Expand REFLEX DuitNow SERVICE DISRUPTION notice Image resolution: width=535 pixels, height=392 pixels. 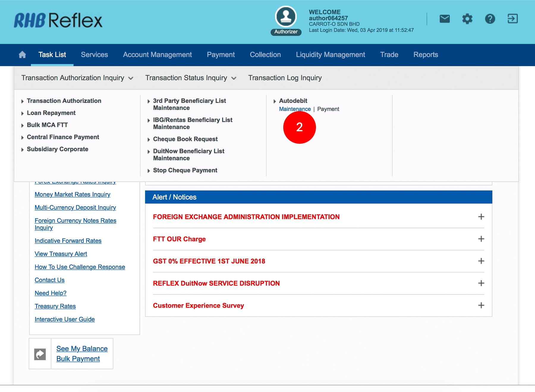pyautogui.click(x=481, y=283)
